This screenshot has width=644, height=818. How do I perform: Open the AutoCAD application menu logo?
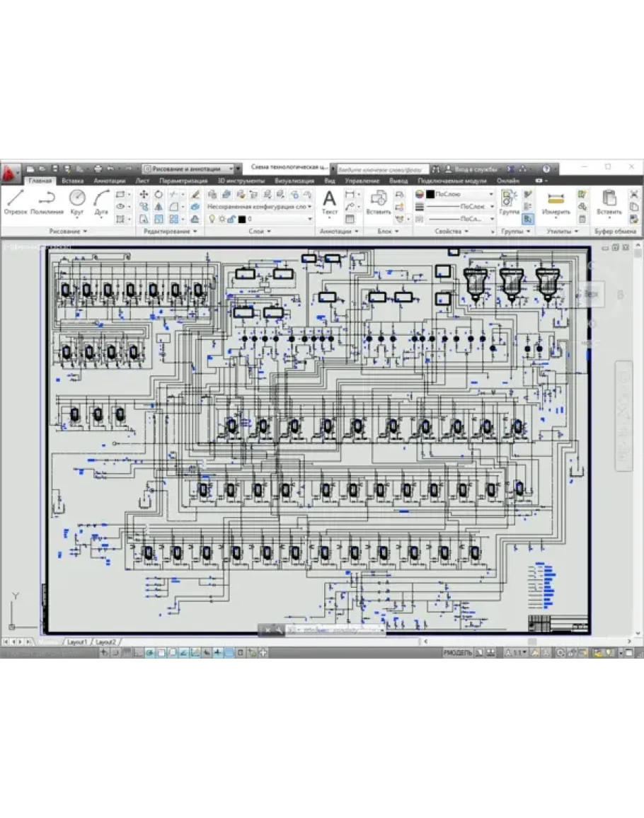[x=10, y=172]
